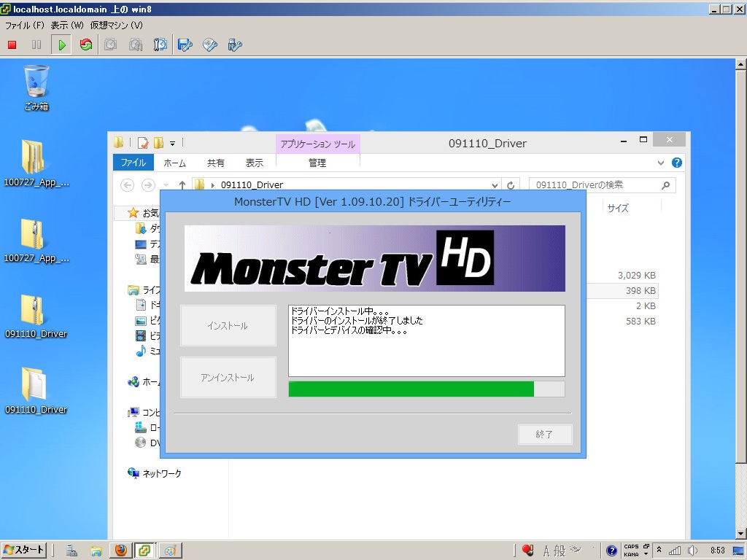Expand the Explorer ribbon with chevron

coord(661,163)
